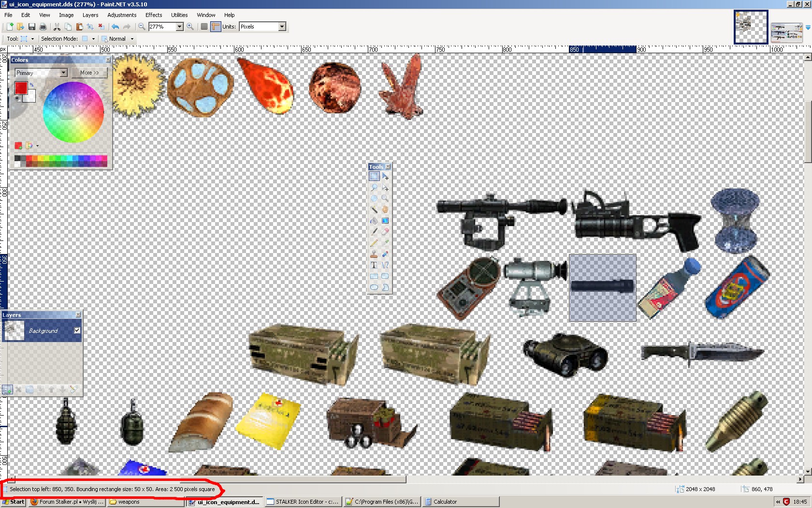
Task: Click the red primary color swatch
Action: coord(21,88)
